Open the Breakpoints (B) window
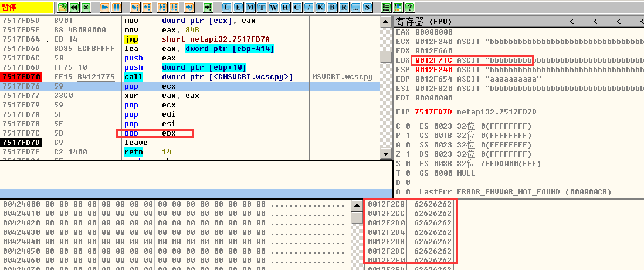 332,8
